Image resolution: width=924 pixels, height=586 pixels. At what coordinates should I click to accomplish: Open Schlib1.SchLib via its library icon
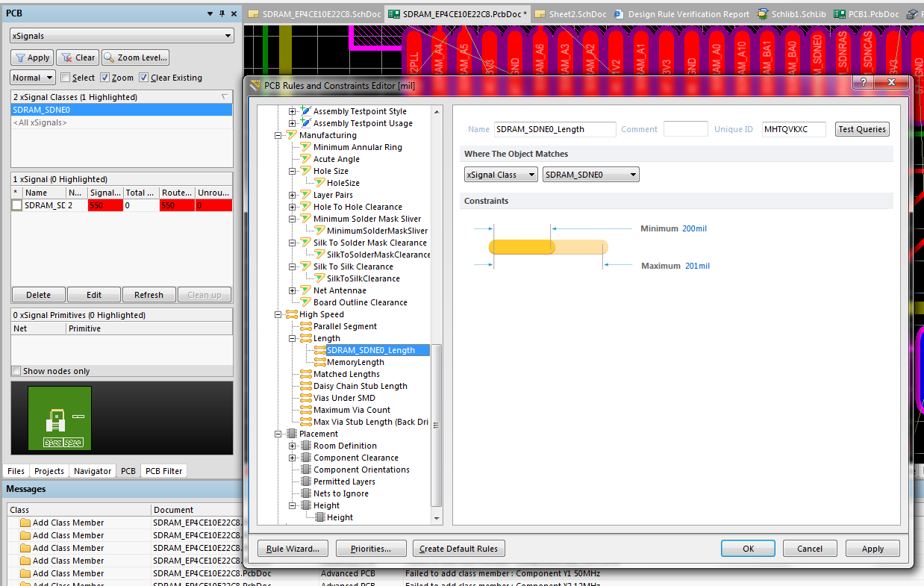(763, 13)
